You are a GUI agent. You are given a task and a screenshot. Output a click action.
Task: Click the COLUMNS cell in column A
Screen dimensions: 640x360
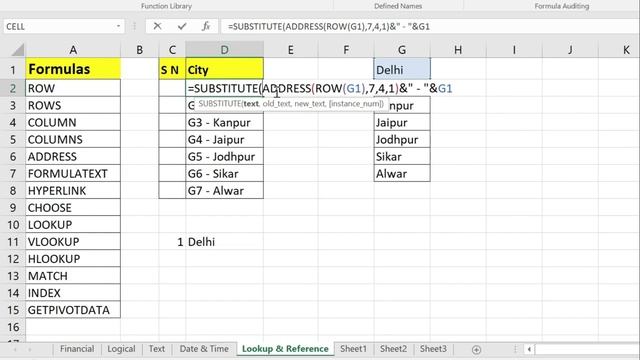click(x=73, y=140)
